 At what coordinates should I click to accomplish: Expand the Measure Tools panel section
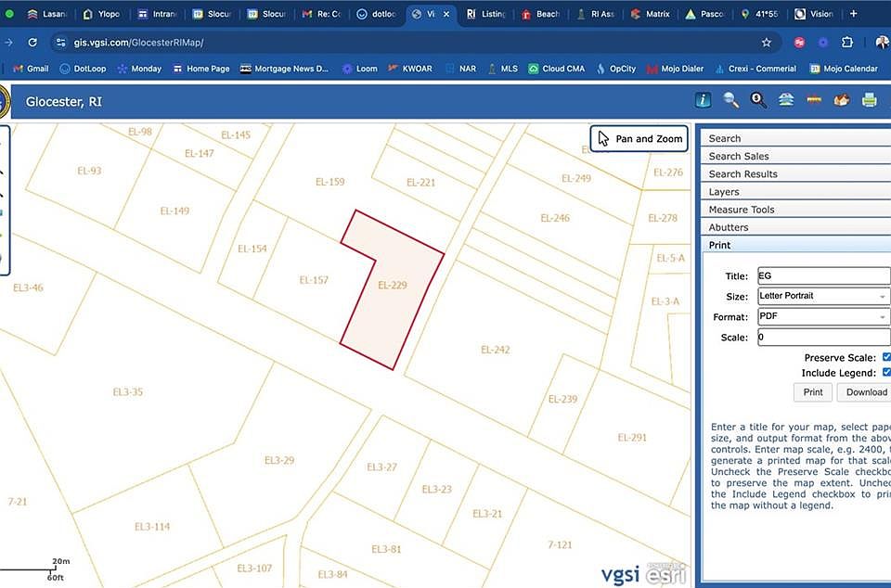point(795,210)
